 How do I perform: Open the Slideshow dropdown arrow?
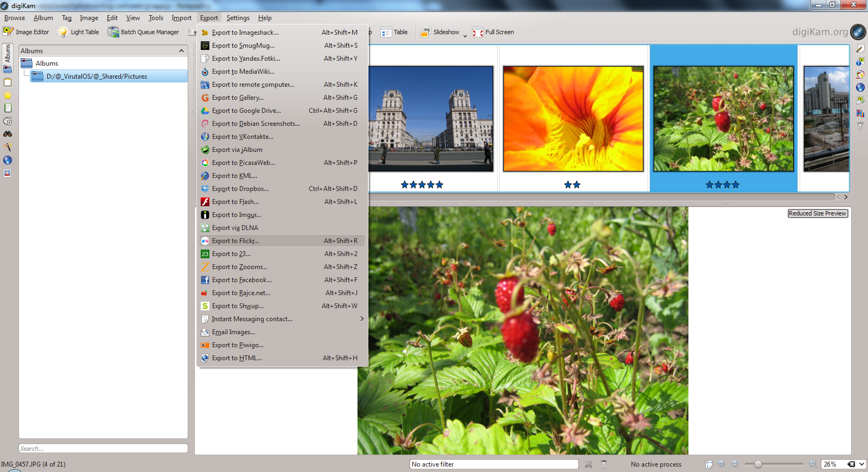click(x=465, y=35)
